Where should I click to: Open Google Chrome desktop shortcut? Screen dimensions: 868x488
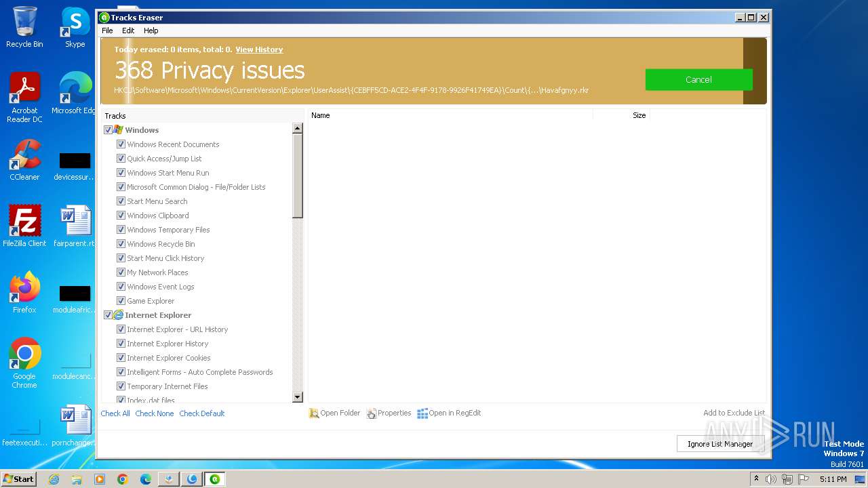(24, 363)
